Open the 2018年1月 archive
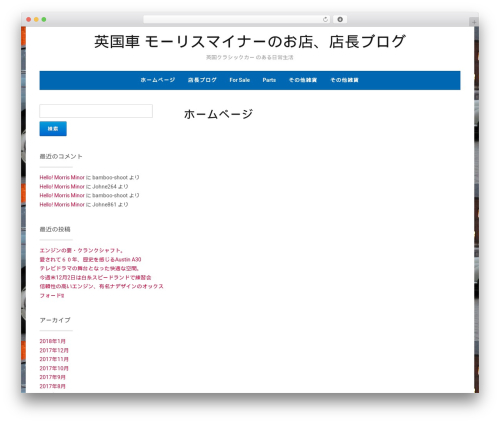500x423 pixels. point(52,341)
